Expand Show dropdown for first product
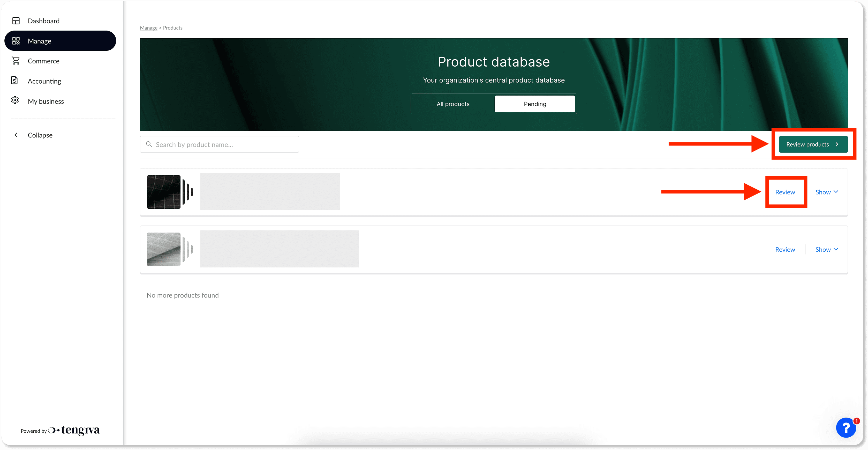Screen dimensions: 868x450 827,192
